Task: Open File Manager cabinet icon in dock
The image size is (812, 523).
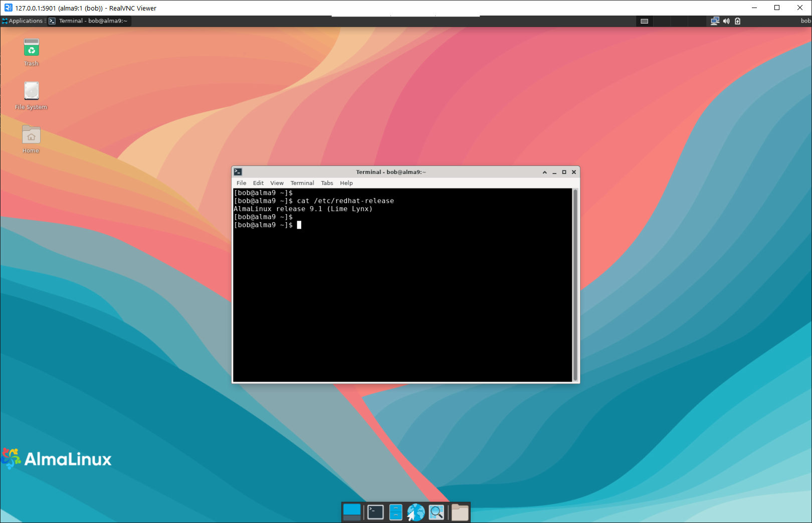Action: click(x=395, y=512)
